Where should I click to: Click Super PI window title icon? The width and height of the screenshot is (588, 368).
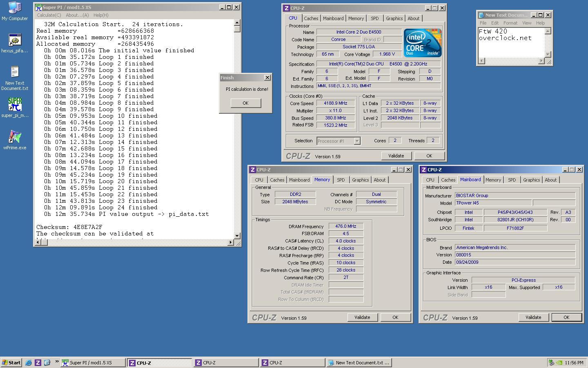coord(38,7)
